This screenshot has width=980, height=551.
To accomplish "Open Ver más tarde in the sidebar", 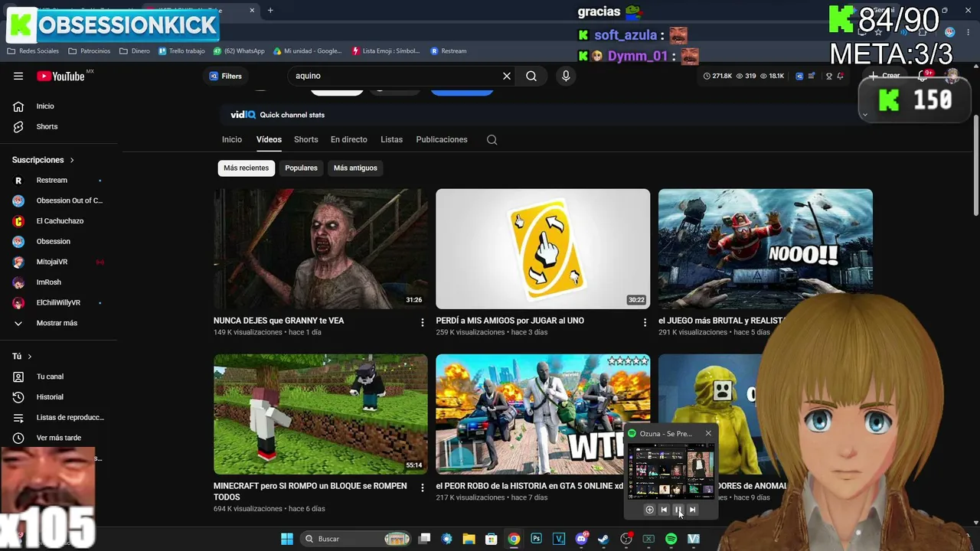I will pos(58,438).
